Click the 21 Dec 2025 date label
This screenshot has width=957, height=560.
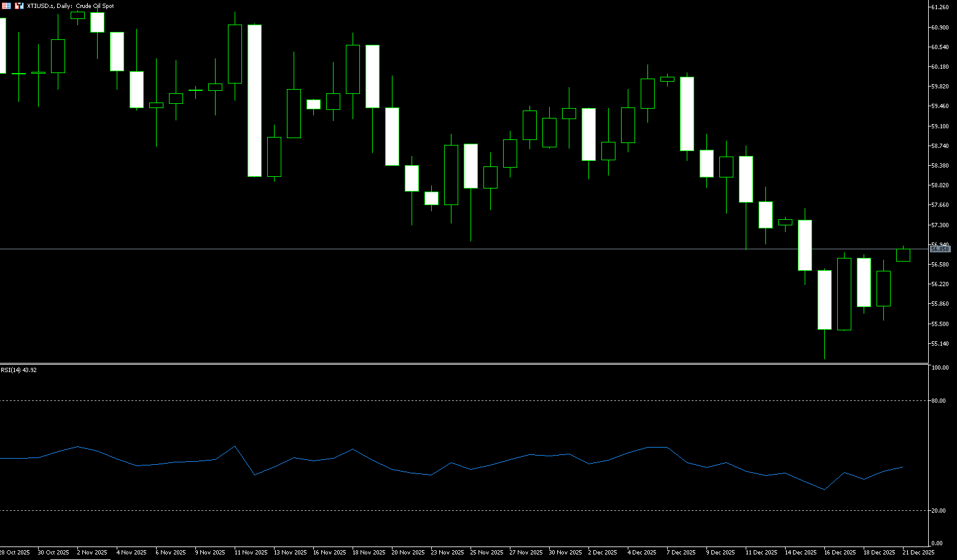[x=918, y=553]
